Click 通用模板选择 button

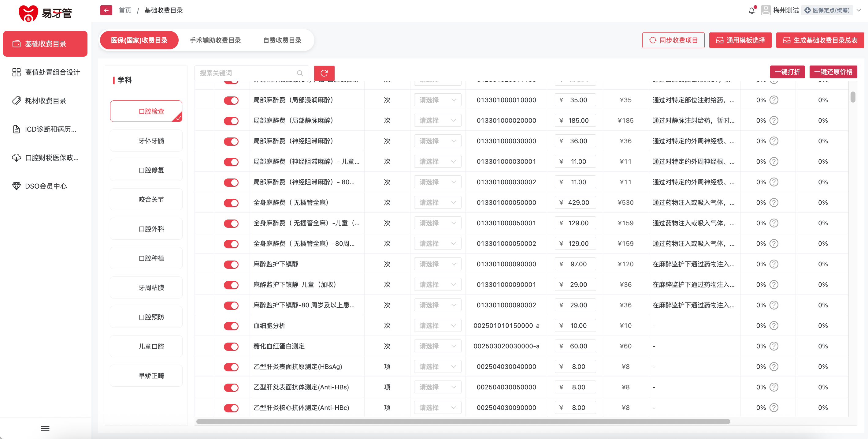coord(740,40)
